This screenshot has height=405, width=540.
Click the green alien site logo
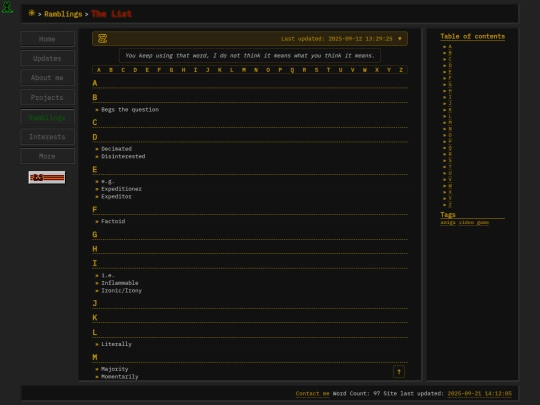coord(7,7)
